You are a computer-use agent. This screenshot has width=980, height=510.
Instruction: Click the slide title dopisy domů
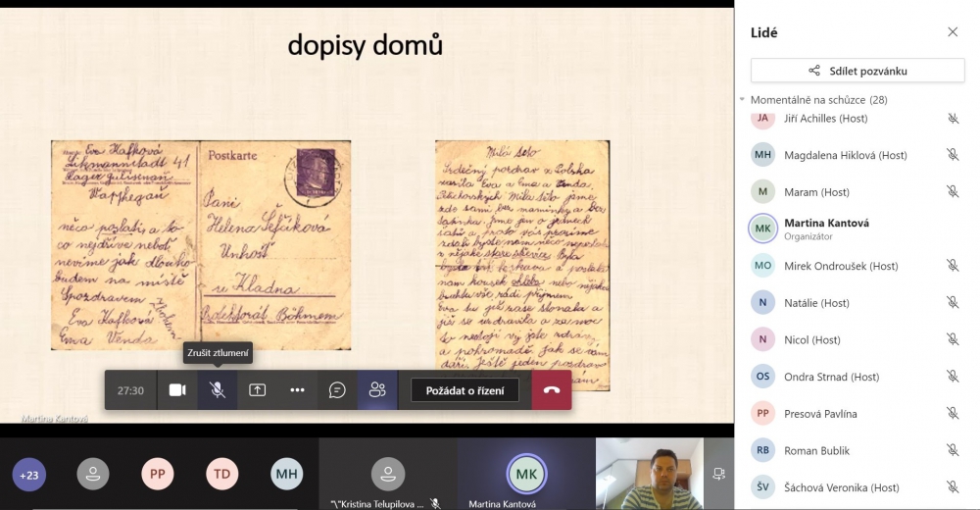pyautogui.click(x=365, y=45)
